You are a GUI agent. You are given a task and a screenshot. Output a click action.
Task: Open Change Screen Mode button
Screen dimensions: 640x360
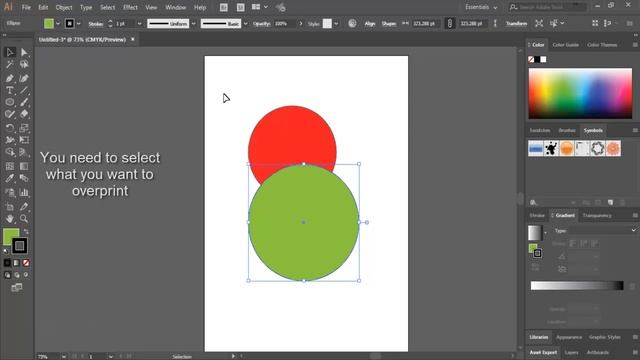click(17, 288)
